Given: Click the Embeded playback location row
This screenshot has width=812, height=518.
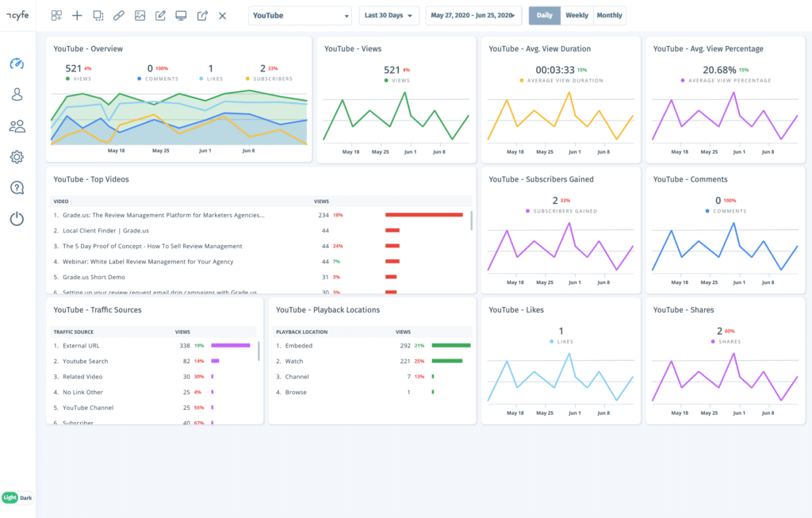Looking at the screenshot, I should [x=373, y=346].
